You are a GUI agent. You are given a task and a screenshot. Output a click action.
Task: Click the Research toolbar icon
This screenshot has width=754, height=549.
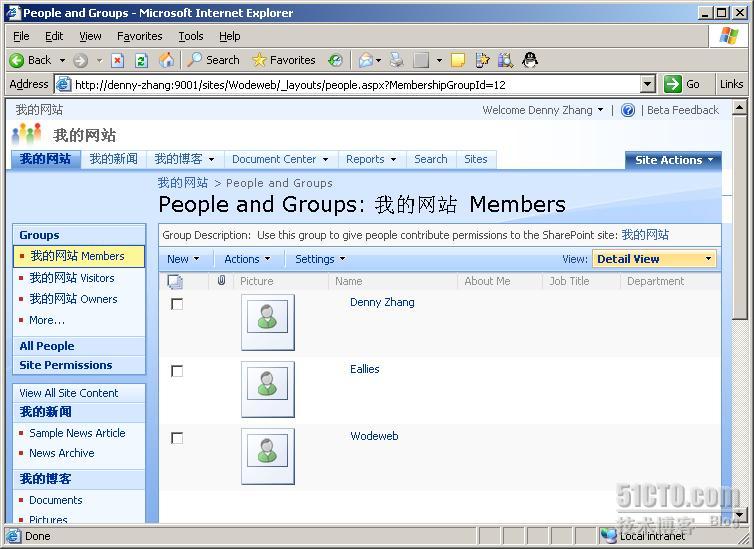[x=505, y=60]
